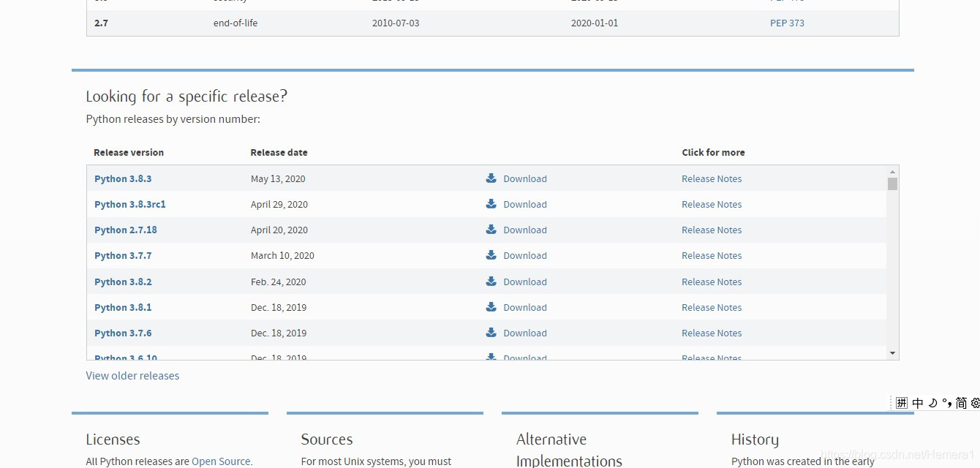This screenshot has width=980, height=468.
Task: Click the 2010-07-03 first release date
Action: tap(396, 23)
